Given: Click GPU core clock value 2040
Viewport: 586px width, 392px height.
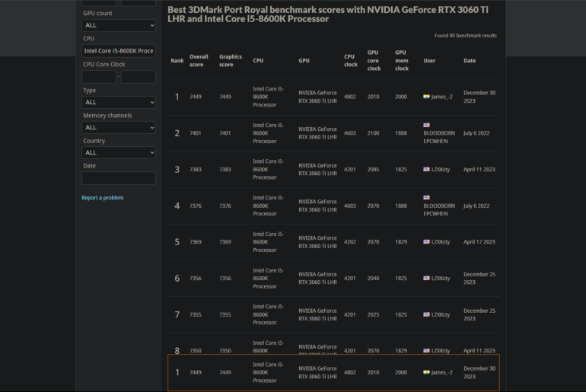Looking at the screenshot, I should point(374,279).
